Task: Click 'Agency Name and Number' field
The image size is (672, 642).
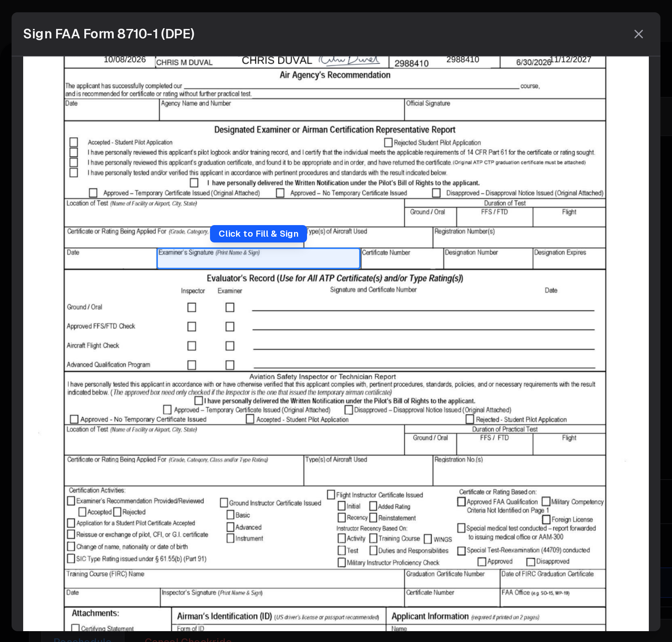Action: [x=282, y=110]
